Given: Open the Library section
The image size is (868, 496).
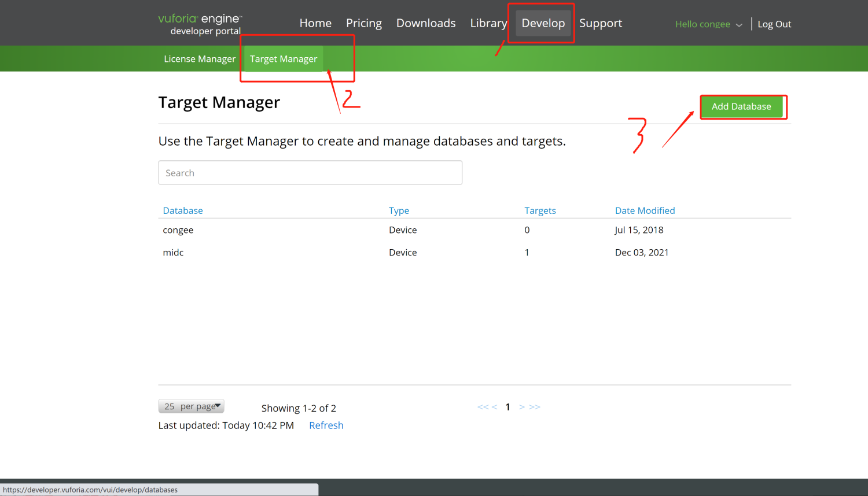Looking at the screenshot, I should click(488, 23).
